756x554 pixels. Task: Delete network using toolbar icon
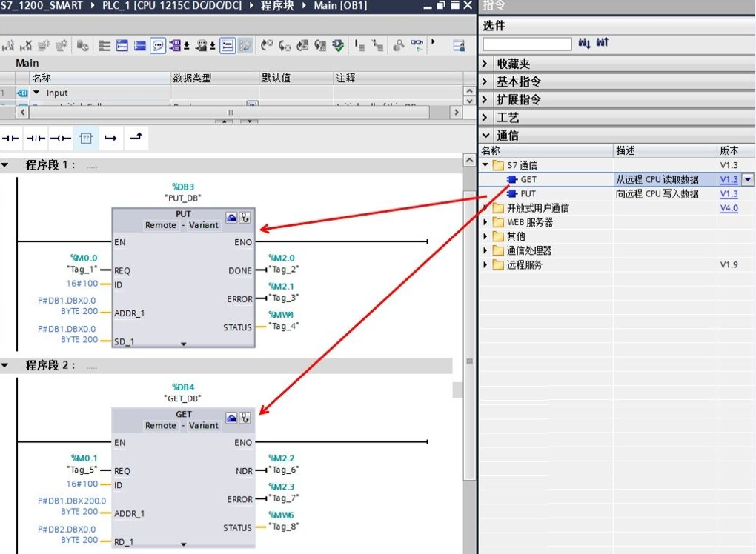click(x=26, y=46)
